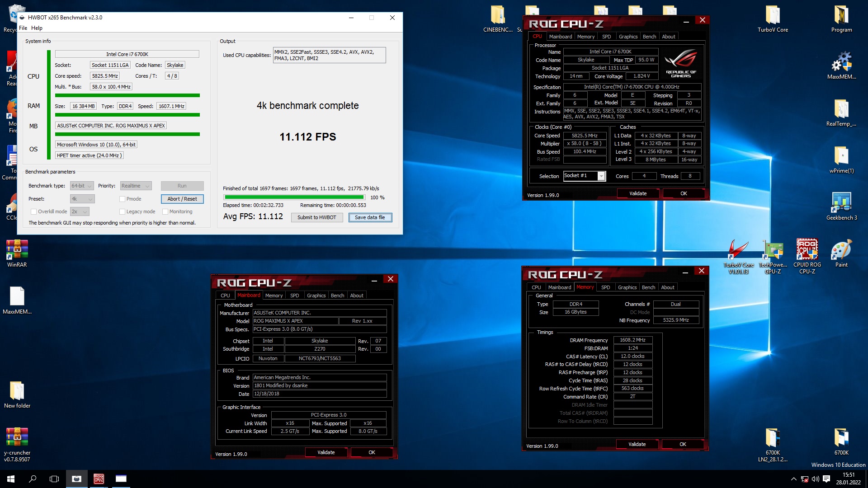Open Benchmark type 64-bit dropdown
Image resolution: width=868 pixels, height=488 pixels.
(x=82, y=186)
